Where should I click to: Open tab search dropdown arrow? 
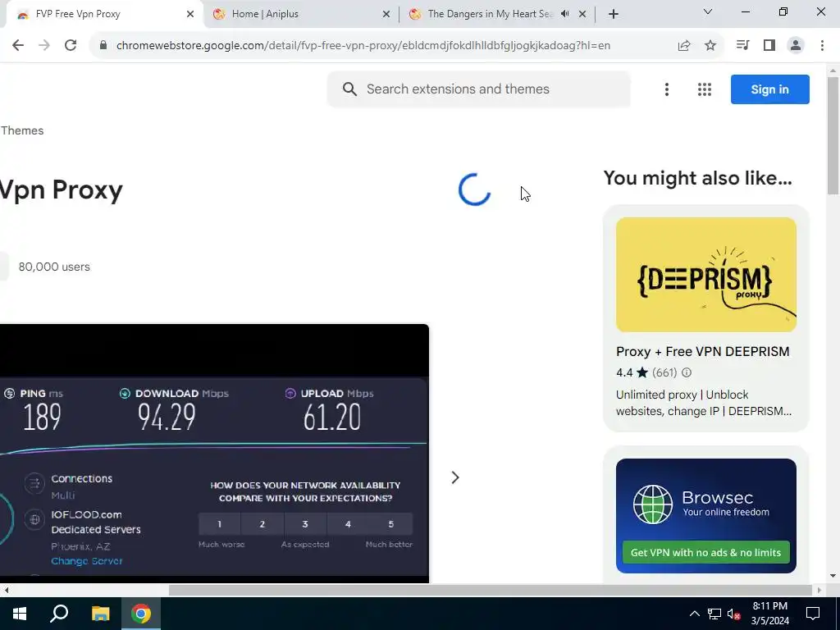708,11
